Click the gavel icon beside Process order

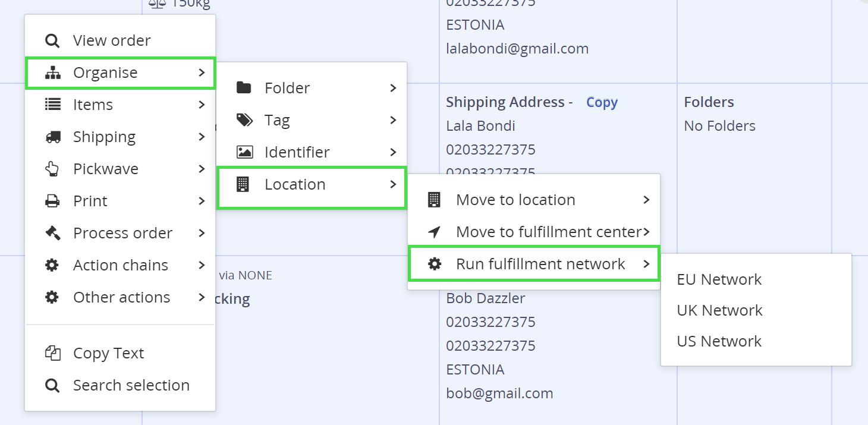point(52,233)
